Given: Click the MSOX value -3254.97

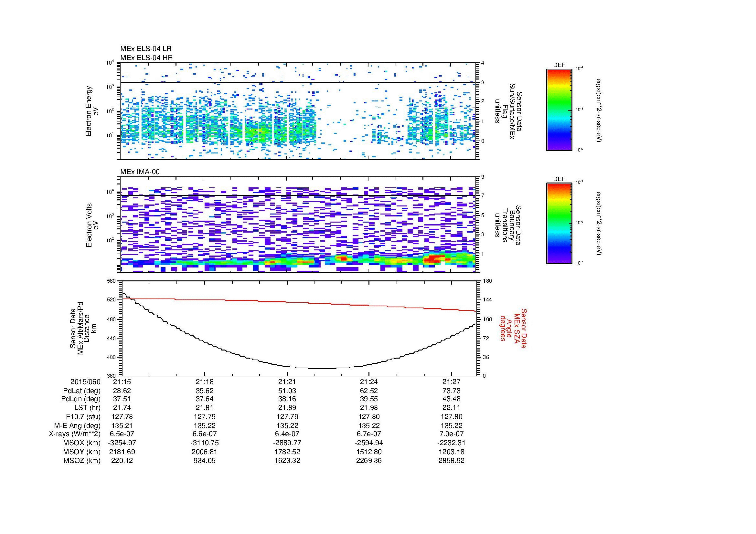Looking at the screenshot, I should click(122, 443).
